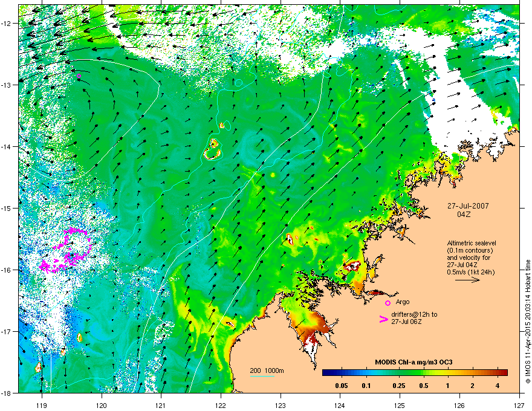Click the 0.5m/s velocity scale arrow
The image size is (532, 411).
467,280
